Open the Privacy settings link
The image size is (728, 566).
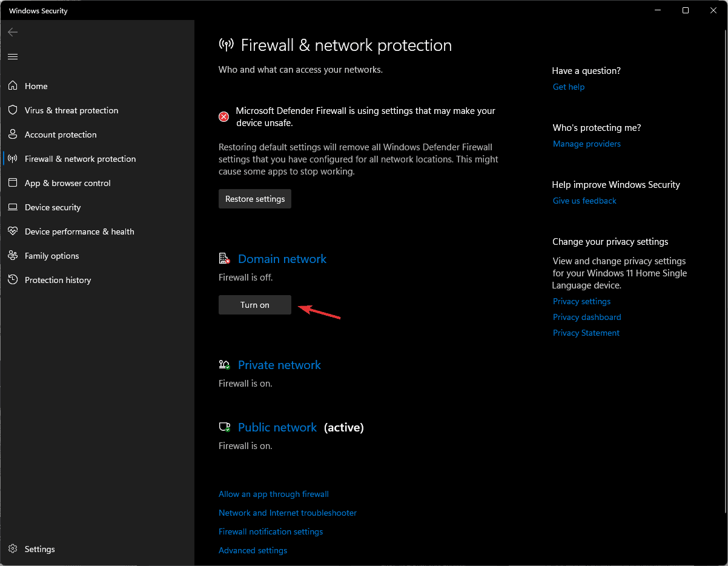(581, 301)
